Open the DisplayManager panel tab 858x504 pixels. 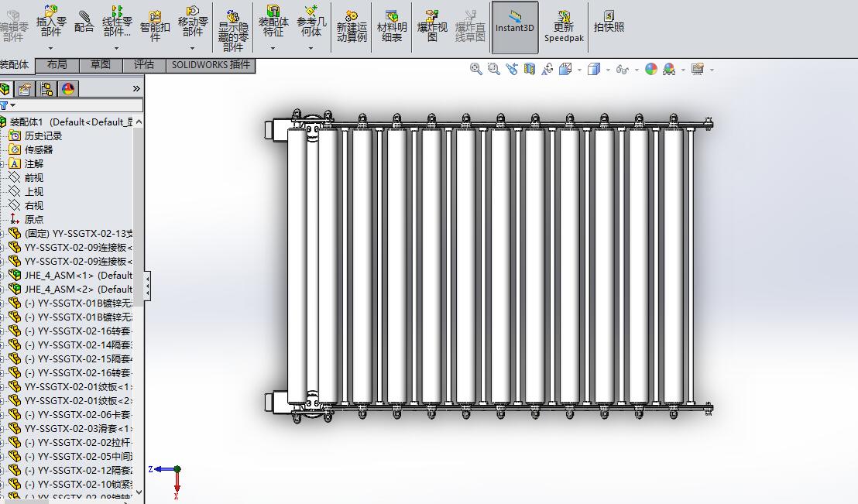pos(68,89)
